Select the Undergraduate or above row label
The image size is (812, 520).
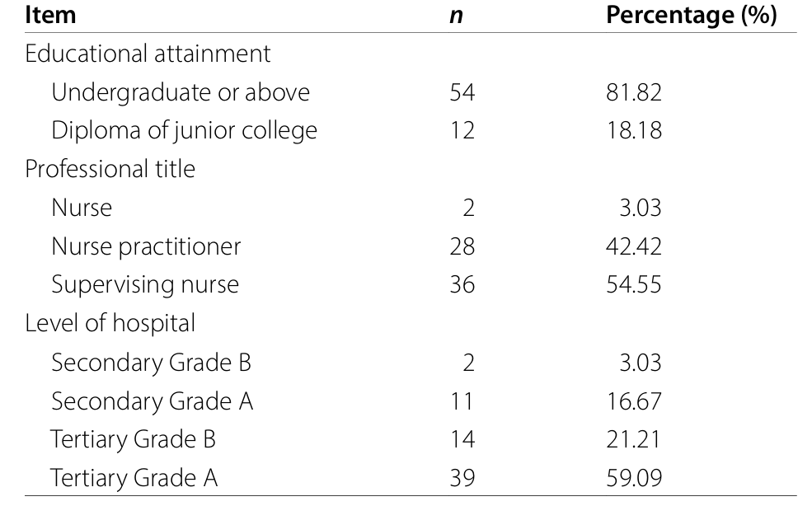pyautogui.click(x=181, y=92)
